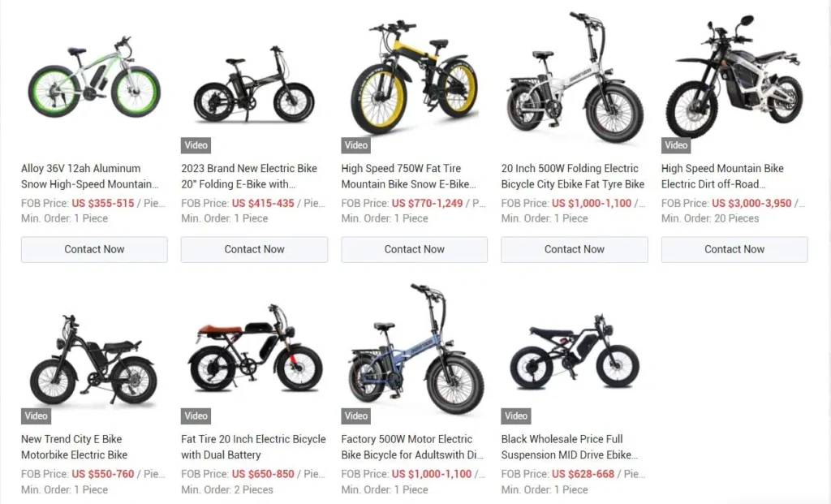Contact seller of High Speed 750W bike
The image size is (831, 504).
tap(415, 250)
